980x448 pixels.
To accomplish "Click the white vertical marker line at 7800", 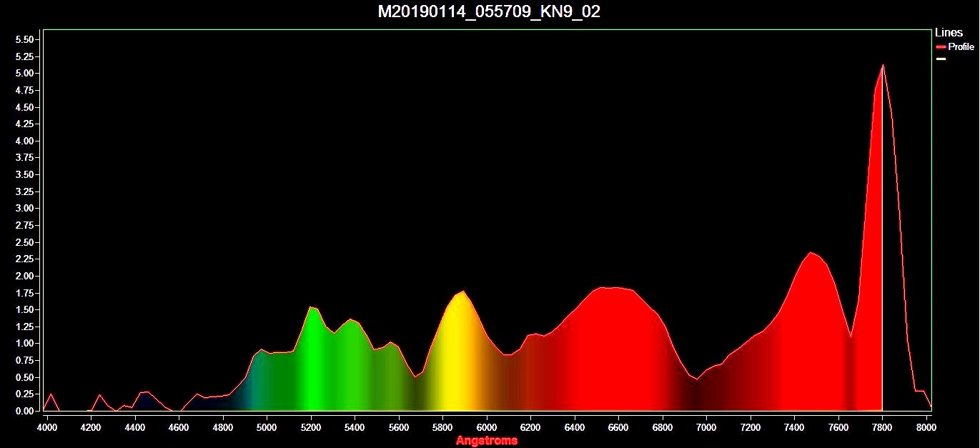I will click(882, 238).
